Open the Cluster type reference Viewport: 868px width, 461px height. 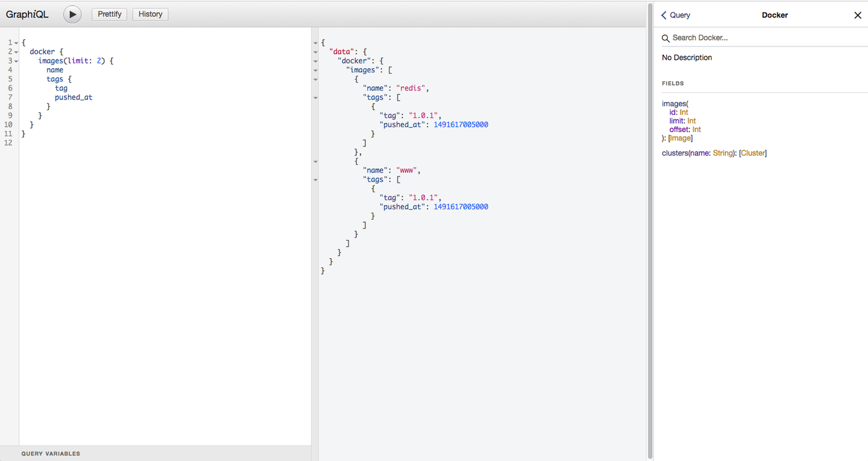tap(753, 153)
